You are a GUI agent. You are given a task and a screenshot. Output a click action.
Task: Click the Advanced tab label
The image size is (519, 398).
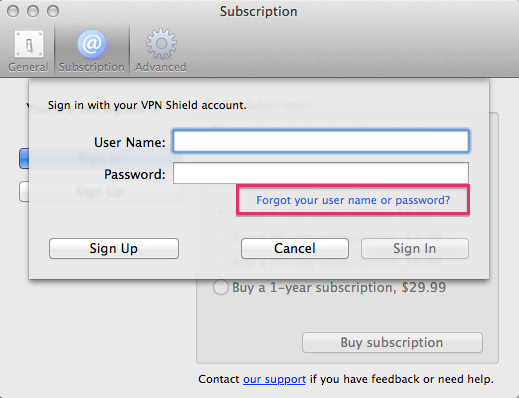click(161, 67)
